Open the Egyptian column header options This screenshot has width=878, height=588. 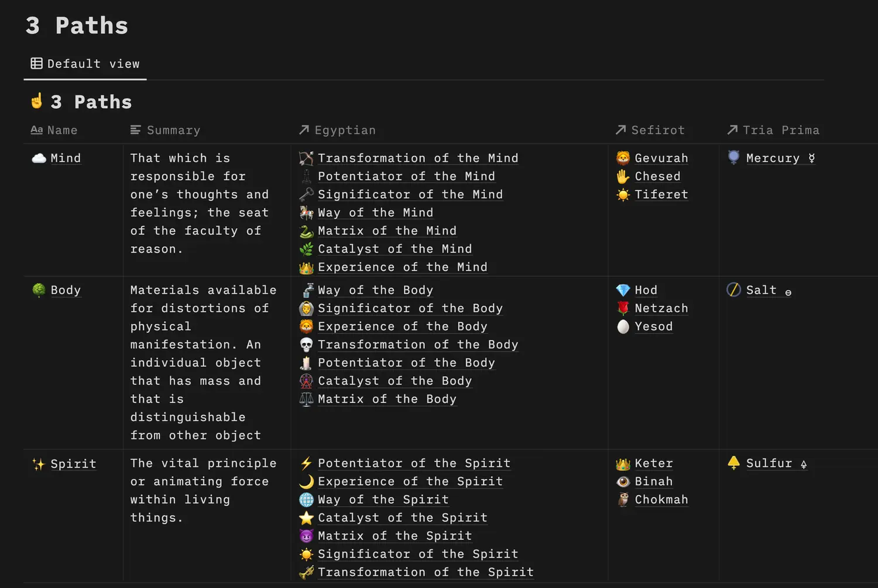pos(337,130)
